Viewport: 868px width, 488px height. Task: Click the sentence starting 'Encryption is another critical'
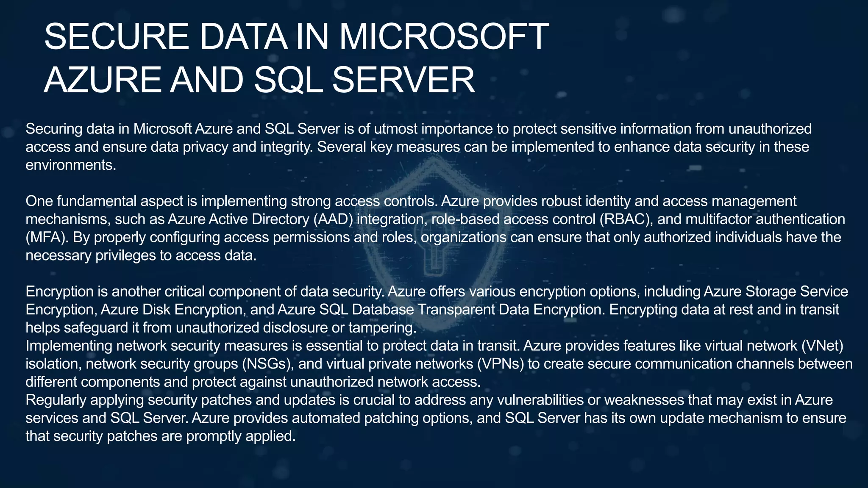click(x=205, y=291)
